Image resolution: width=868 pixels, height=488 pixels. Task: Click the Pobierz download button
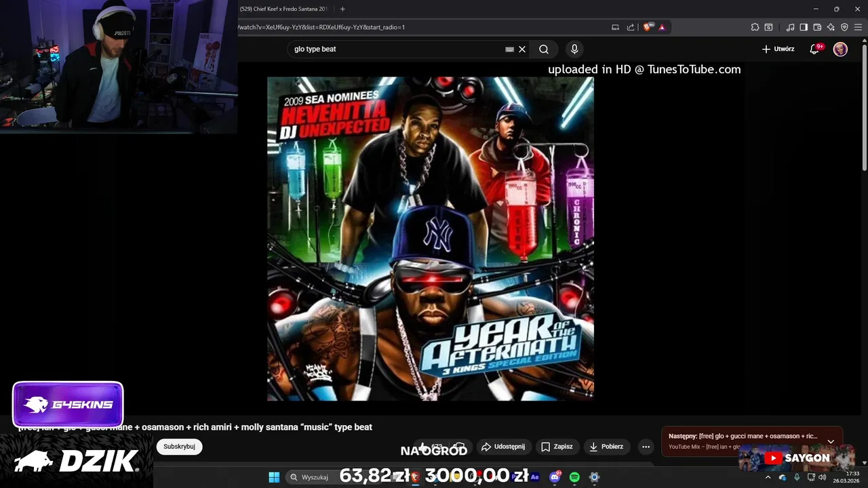coord(606,447)
